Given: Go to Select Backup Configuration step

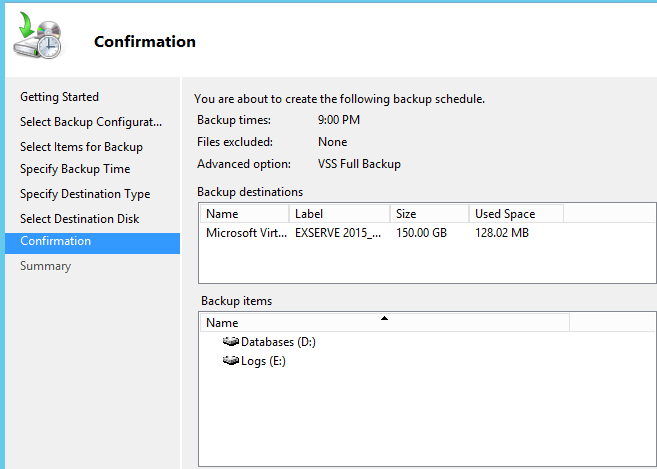Looking at the screenshot, I should coord(90,122).
